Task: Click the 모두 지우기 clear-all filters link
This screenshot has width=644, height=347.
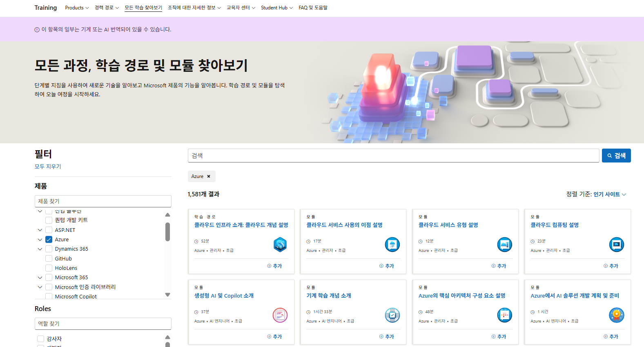Action: [48, 167]
